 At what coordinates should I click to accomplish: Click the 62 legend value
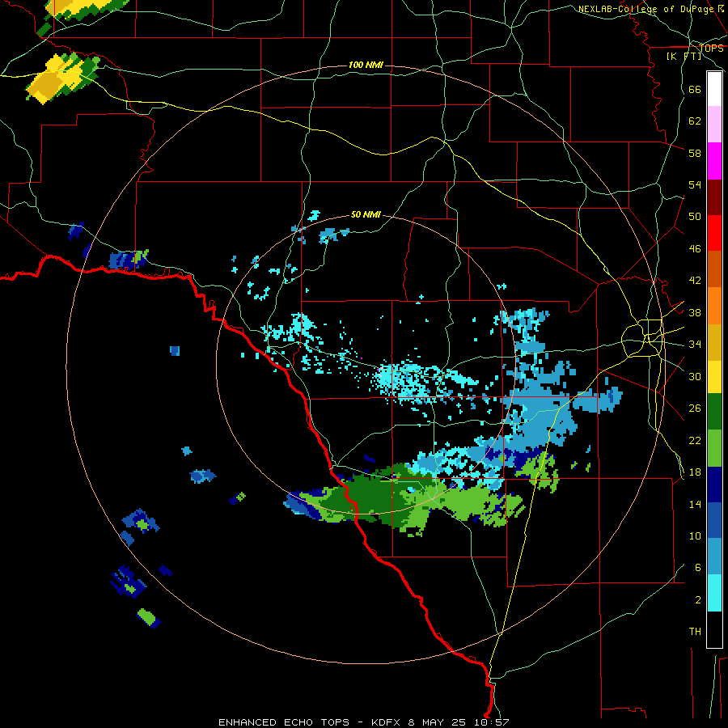[695, 121]
